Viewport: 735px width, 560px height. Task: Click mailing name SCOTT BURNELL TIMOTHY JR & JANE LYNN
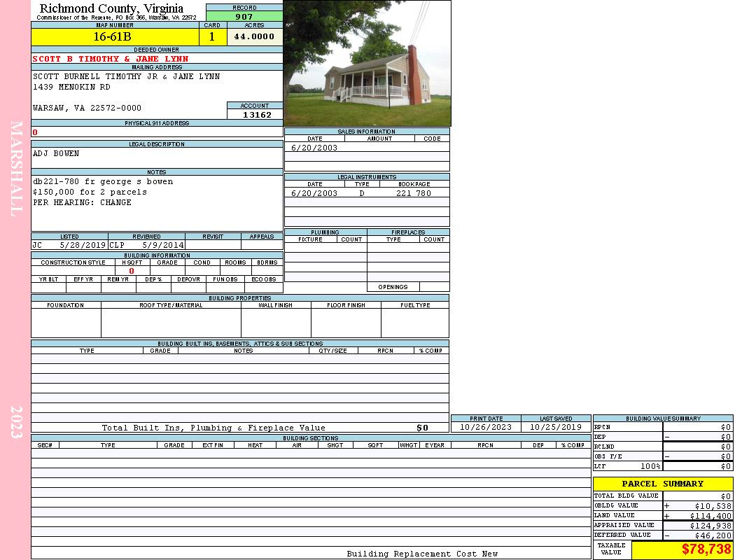127,76
